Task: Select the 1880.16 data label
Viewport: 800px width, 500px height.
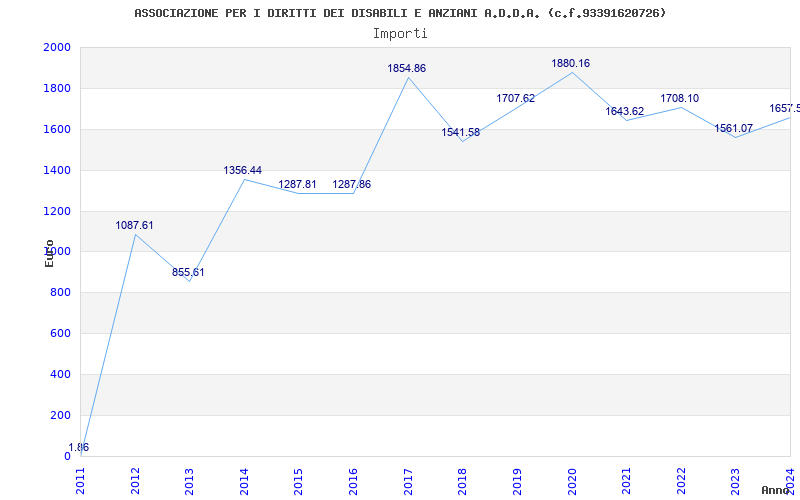Action: pos(570,63)
